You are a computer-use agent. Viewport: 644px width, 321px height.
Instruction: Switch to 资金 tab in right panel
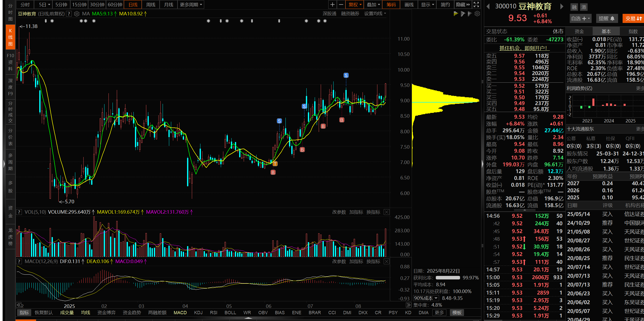[x=579, y=31]
